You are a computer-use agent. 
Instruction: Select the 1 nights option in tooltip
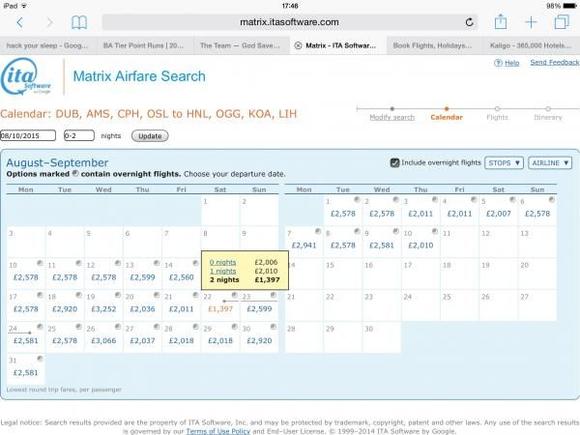(x=223, y=271)
